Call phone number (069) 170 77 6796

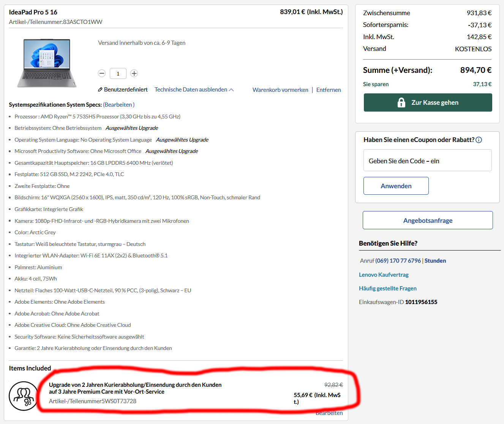398,261
